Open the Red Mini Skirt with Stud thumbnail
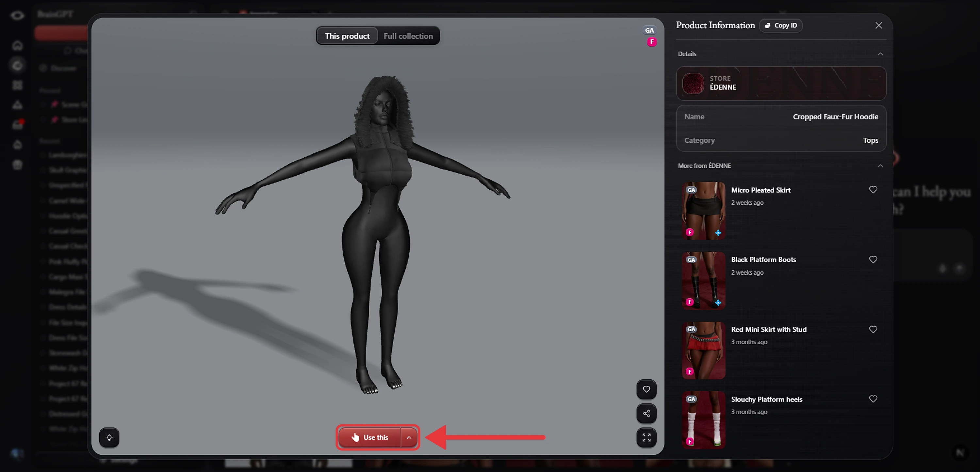 pos(703,350)
